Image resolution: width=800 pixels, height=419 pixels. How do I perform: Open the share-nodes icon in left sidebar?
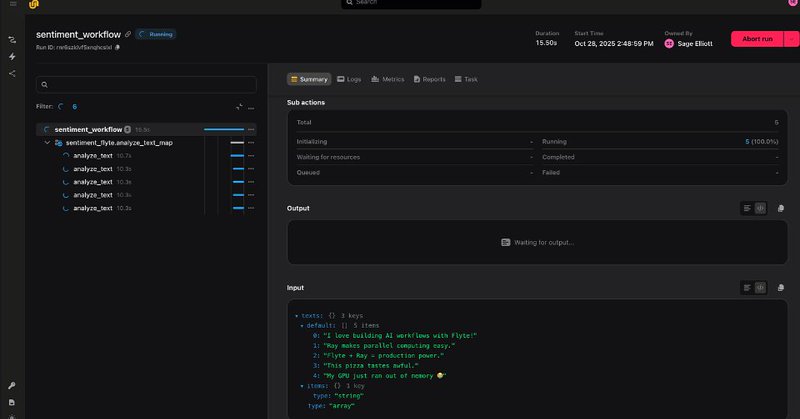(12, 73)
